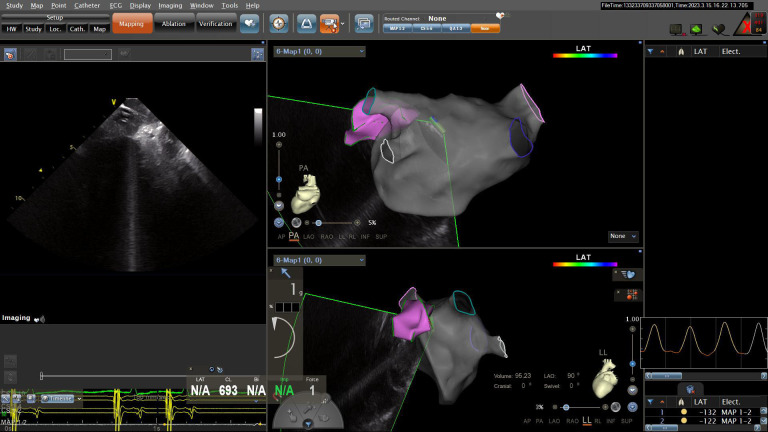
Task: Select the SUP view in upper map
Action: click(381, 237)
